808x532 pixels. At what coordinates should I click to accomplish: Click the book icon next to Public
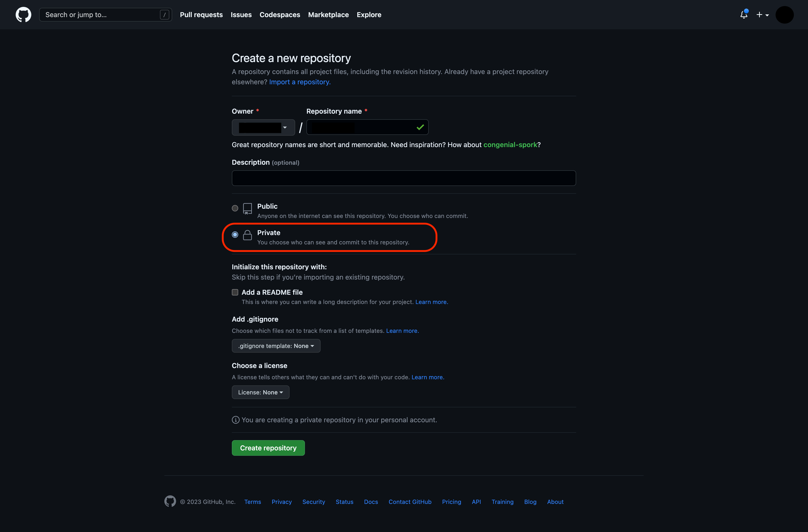247,209
